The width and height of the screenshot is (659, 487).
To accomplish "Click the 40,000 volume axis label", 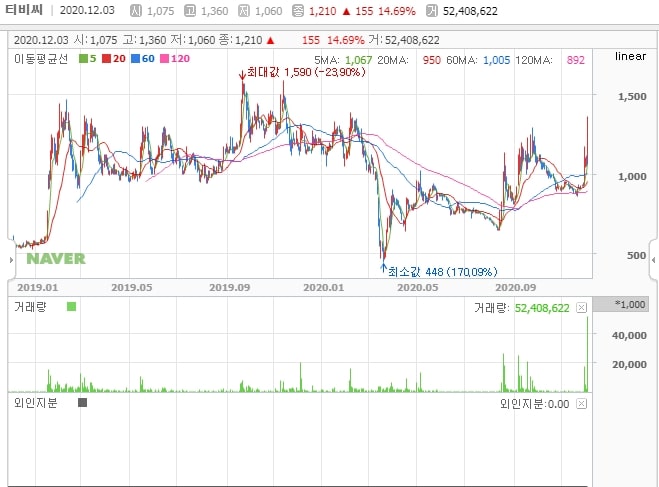I will [x=629, y=335].
